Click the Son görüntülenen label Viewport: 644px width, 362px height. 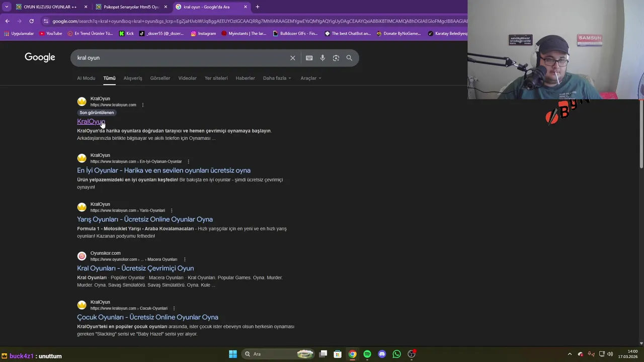coord(97,113)
